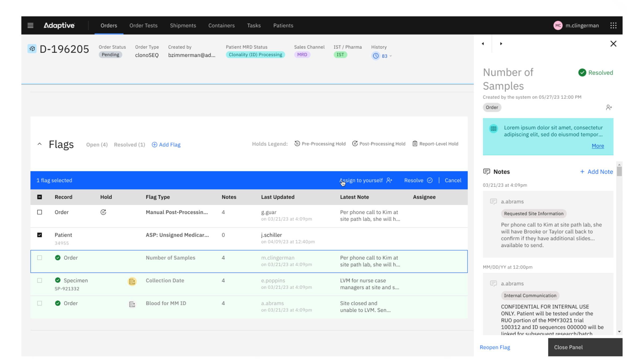Show the Resolved (1) flags filter
644x362 pixels.
pyautogui.click(x=129, y=145)
